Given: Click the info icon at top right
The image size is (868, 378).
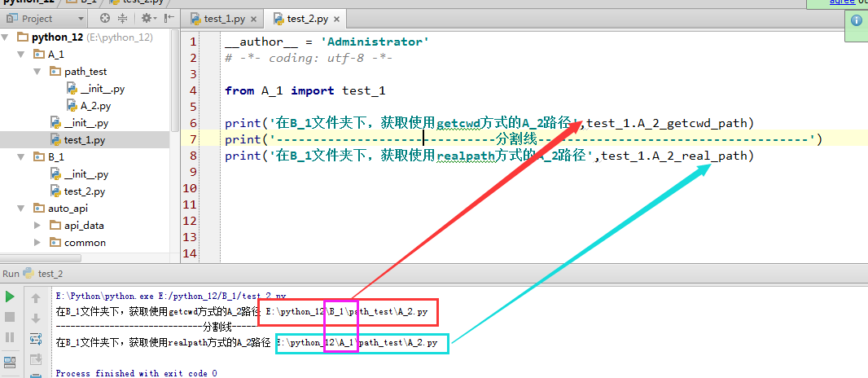Looking at the screenshot, I should click(856, 21).
